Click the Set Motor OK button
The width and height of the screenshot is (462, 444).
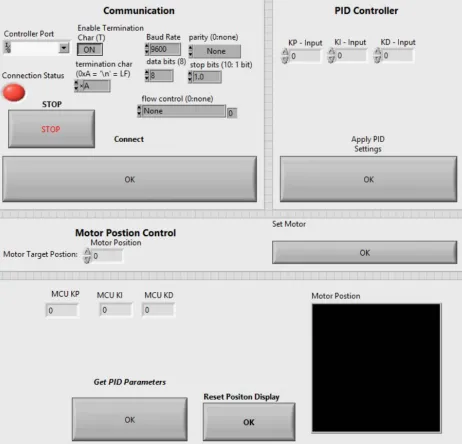coord(365,253)
